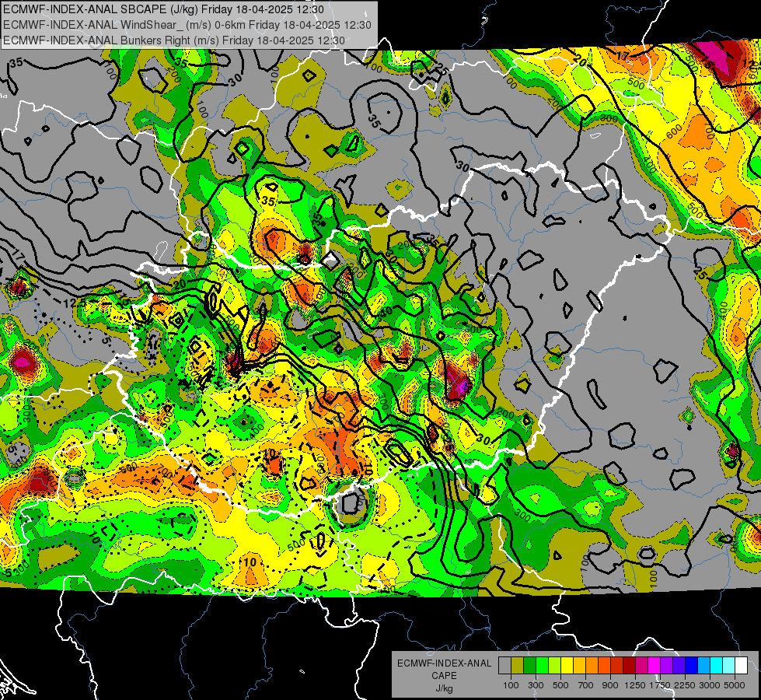Click the 900 value on legend scale

610,685
